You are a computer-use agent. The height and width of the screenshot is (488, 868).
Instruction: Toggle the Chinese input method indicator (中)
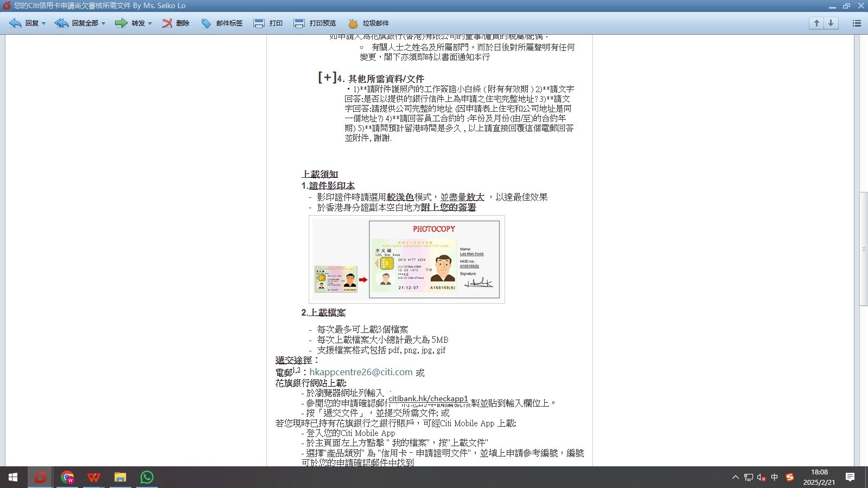[x=775, y=477]
